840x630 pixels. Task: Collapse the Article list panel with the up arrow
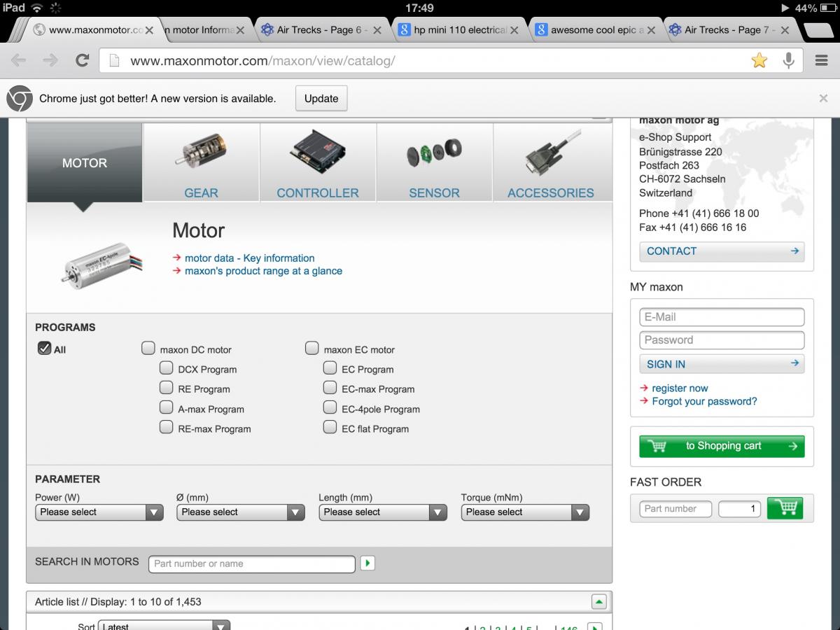(x=598, y=601)
